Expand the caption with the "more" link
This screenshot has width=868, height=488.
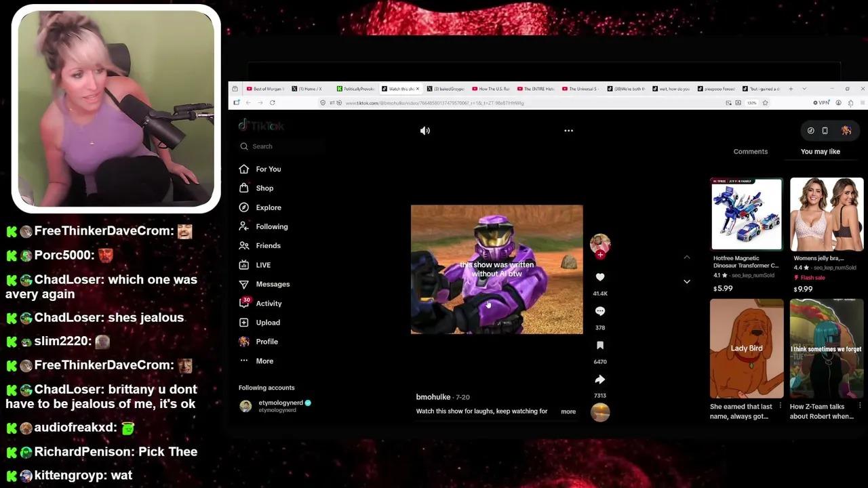pyautogui.click(x=568, y=411)
